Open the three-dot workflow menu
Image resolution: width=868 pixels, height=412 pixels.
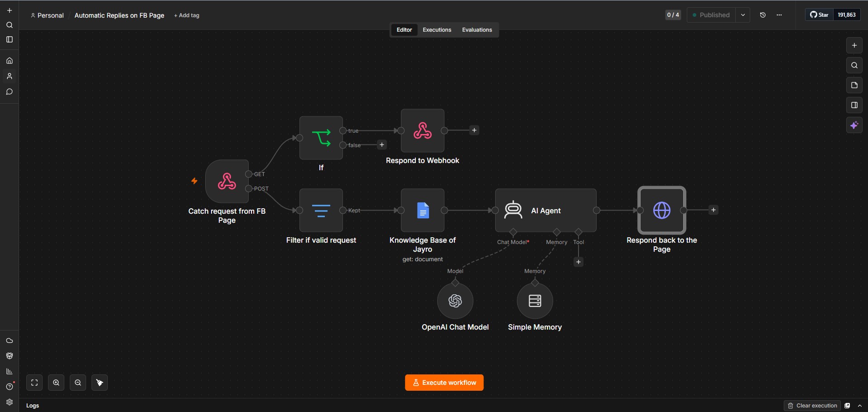(x=779, y=15)
